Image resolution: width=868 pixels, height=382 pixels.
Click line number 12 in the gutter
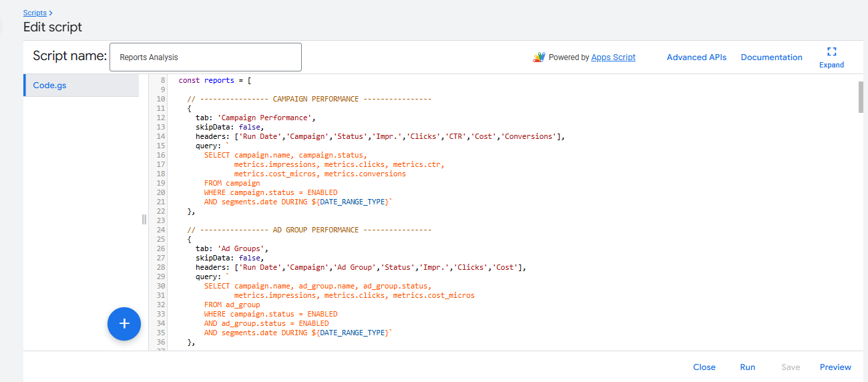point(160,118)
